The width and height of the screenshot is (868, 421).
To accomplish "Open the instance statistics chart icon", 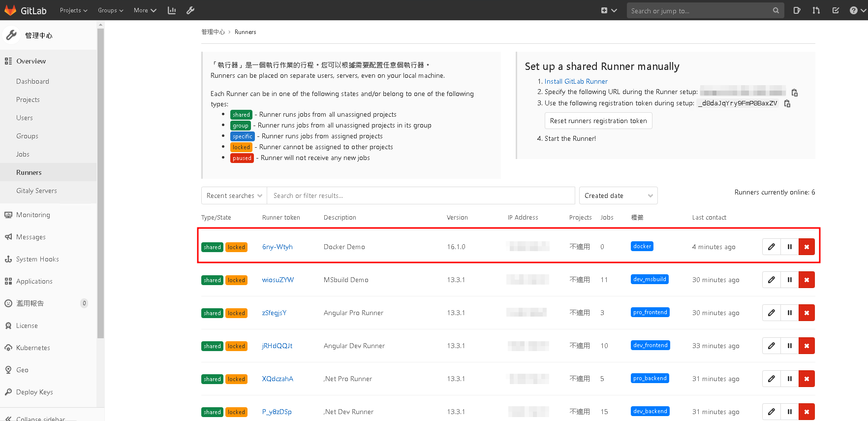I will point(172,10).
